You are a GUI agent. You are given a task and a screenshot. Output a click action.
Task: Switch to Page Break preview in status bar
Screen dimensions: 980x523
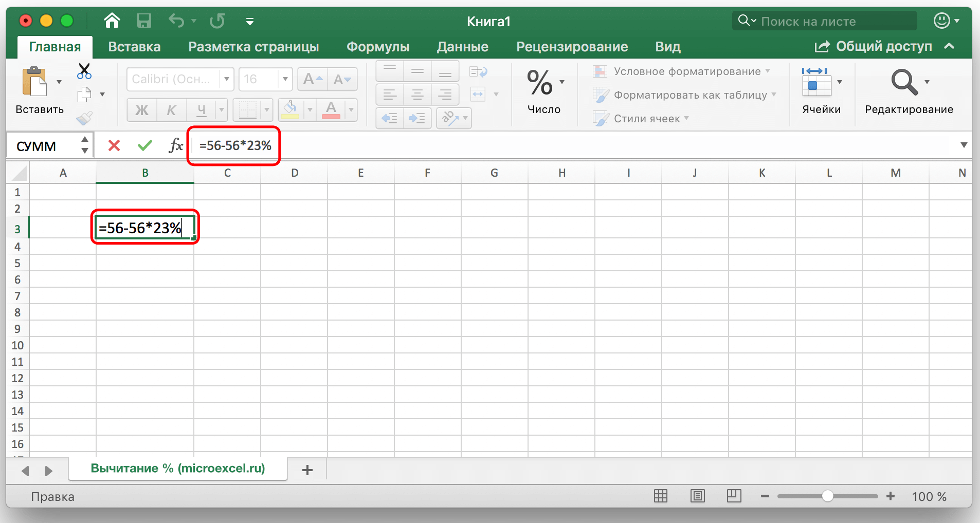coord(734,496)
